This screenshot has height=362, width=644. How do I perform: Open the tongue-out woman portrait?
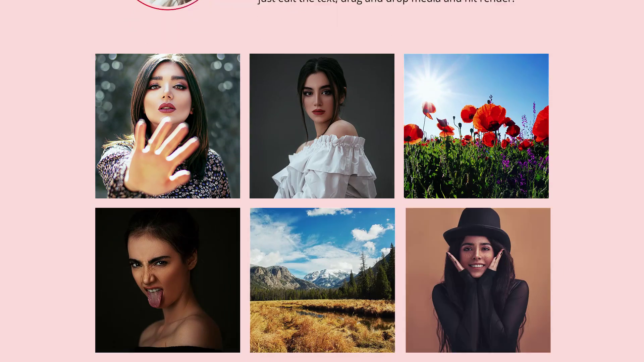[167, 280]
